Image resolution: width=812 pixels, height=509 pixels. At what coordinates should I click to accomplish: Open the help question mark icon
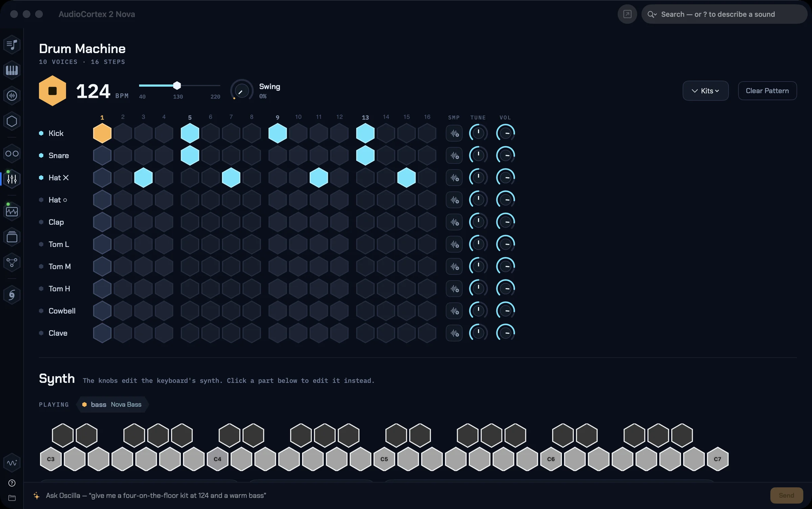(12, 483)
